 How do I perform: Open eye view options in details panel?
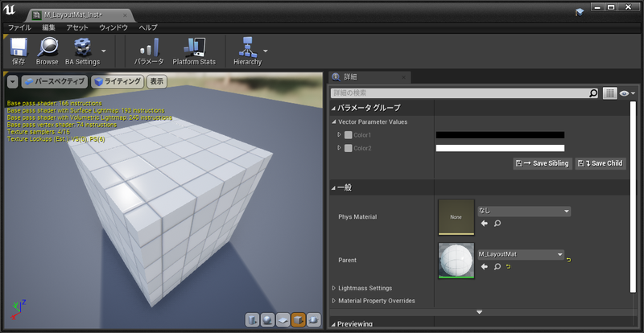click(x=627, y=93)
